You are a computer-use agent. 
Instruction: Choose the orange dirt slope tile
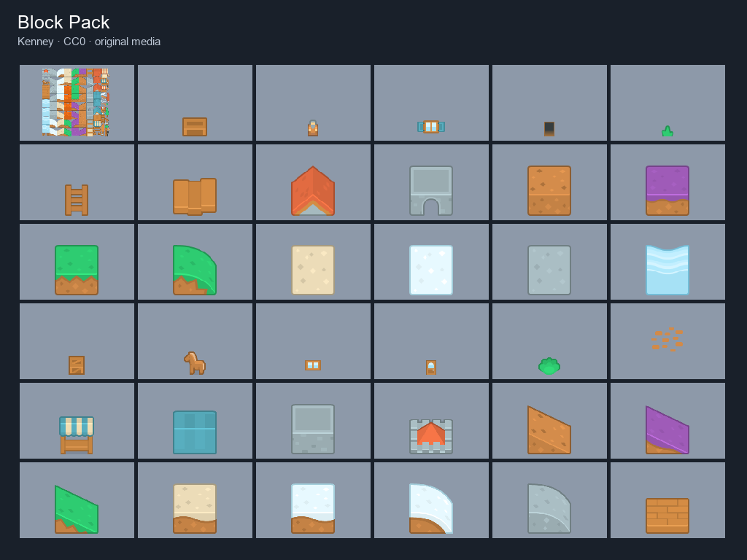pos(549,430)
